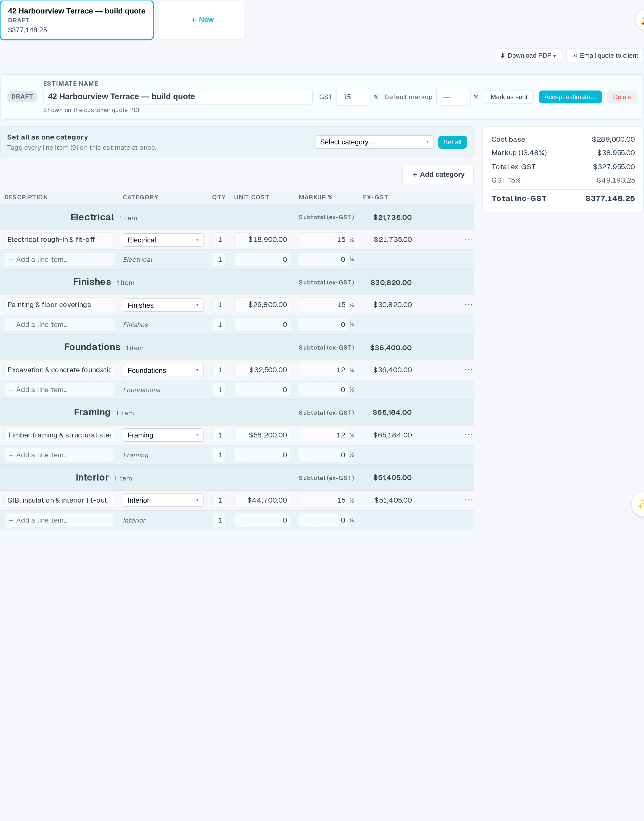Click Accept estimate button
Image resolution: width=644 pixels, height=821 pixels.
click(570, 97)
